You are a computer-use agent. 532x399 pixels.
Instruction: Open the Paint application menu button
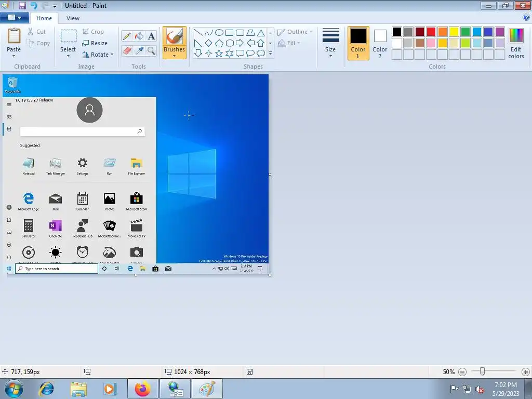pyautogui.click(x=14, y=18)
